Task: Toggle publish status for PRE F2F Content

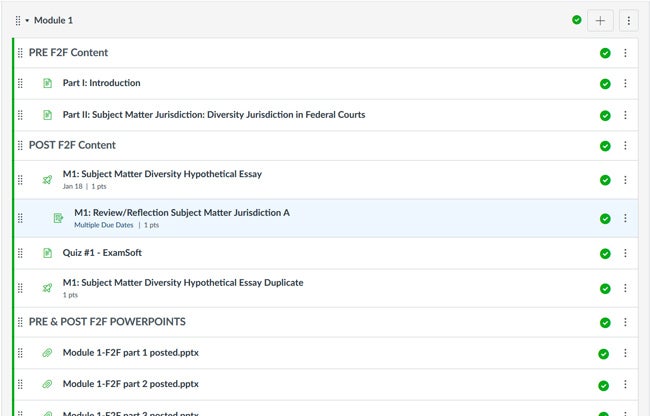Action: [x=605, y=53]
